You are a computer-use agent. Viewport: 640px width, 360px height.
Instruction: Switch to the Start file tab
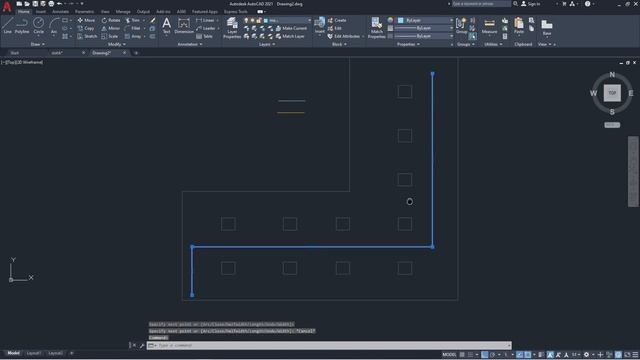tap(15, 53)
